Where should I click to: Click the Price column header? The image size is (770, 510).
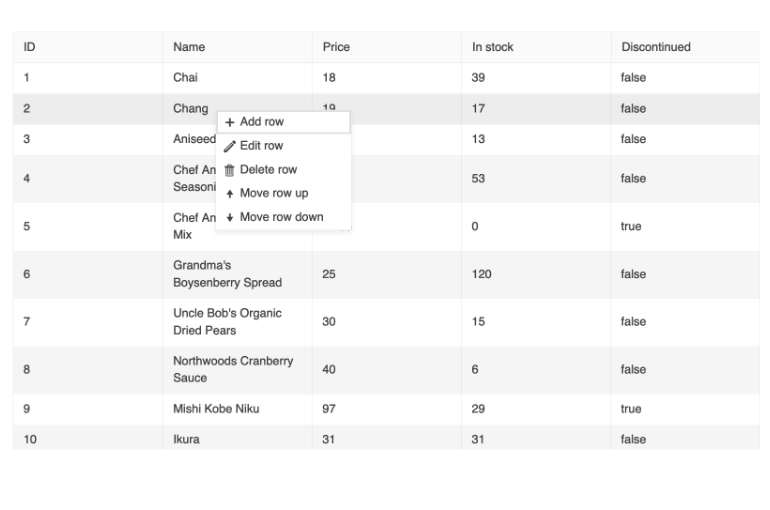336,47
